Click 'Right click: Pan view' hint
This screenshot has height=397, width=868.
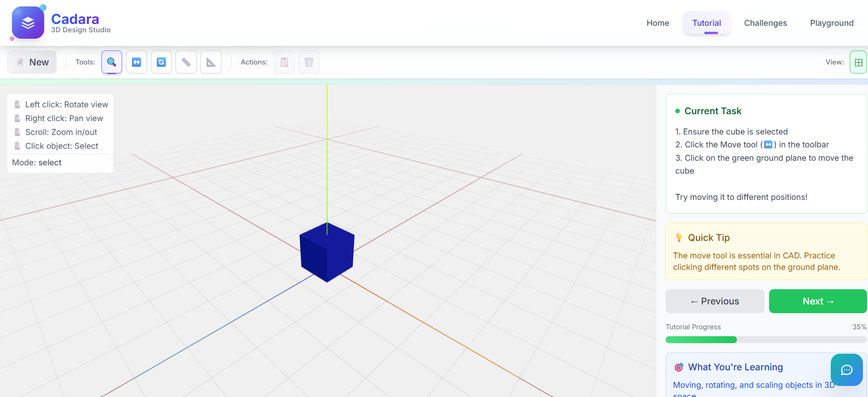[x=64, y=118]
